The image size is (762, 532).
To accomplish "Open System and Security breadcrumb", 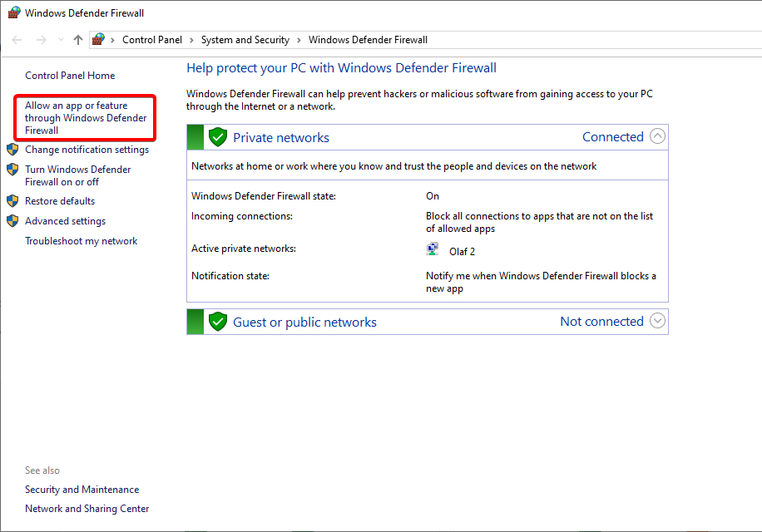I will (x=245, y=40).
